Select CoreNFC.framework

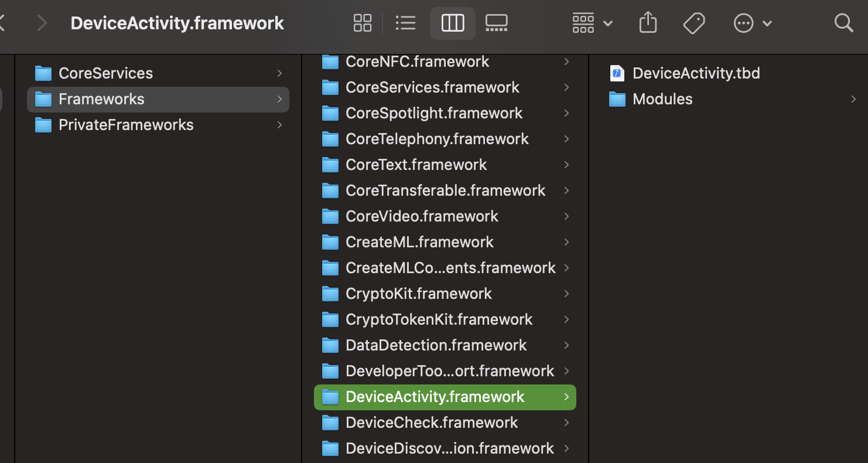pos(445,62)
